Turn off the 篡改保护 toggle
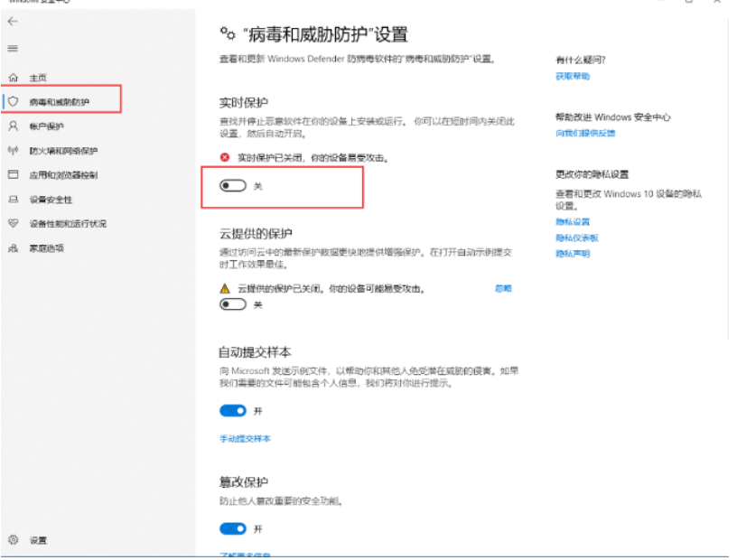Screen dimensions: 737x560 [233, 529]
